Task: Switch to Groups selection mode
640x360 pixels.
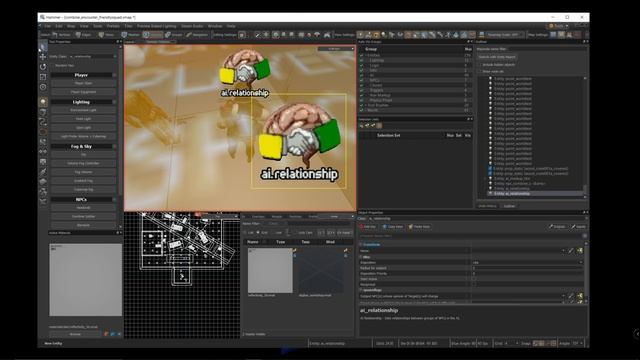Action: point(174,35)
